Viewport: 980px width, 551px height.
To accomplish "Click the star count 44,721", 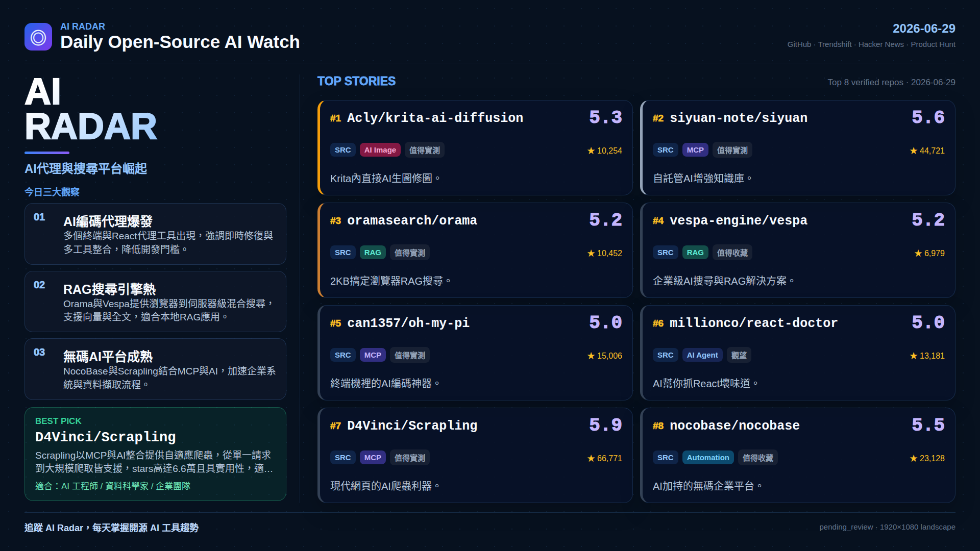I will (x=932, y=151).
